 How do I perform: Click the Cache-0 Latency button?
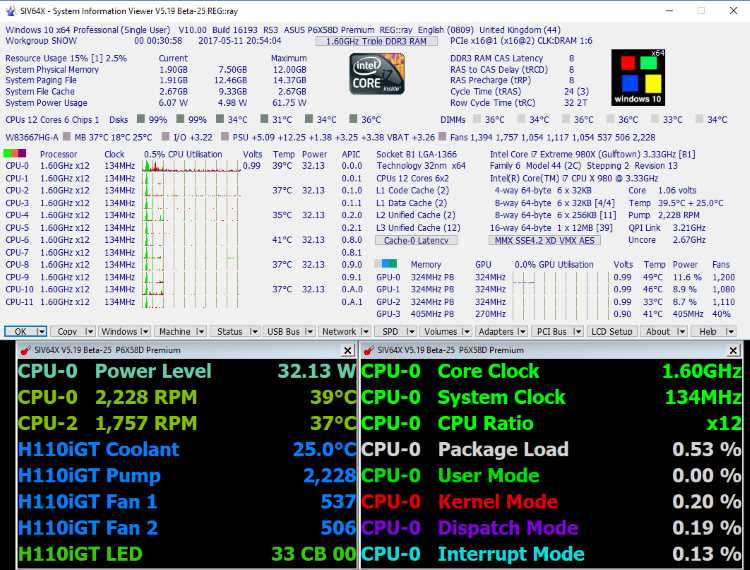416,241
